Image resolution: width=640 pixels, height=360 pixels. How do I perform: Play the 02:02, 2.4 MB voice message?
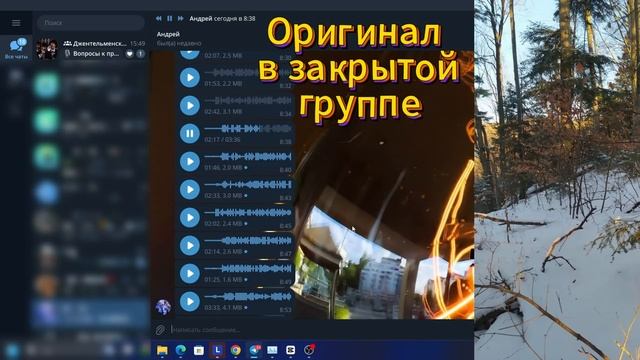(x=190, y=217)
